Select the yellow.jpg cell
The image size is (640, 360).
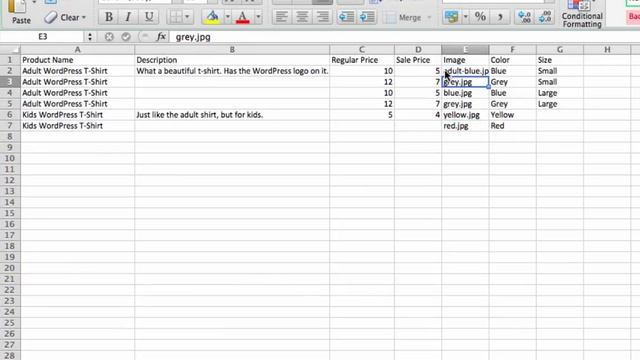pyautogui.click(x=465, y=115)
